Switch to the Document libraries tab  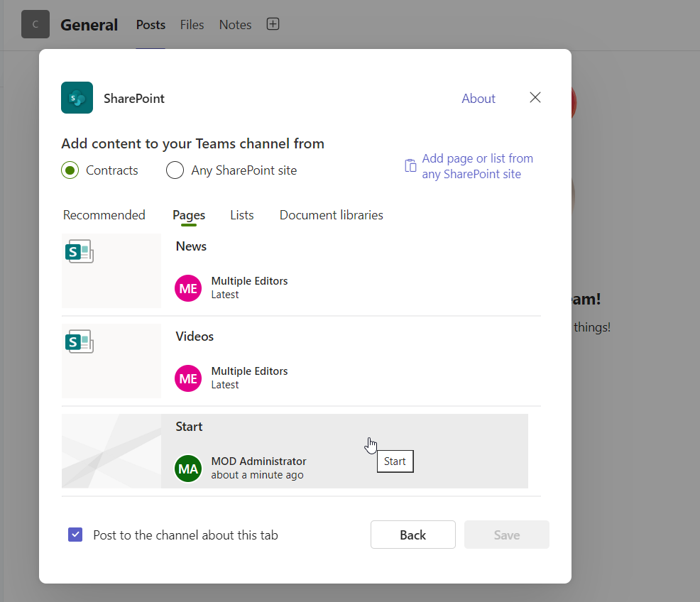point(331,214)
